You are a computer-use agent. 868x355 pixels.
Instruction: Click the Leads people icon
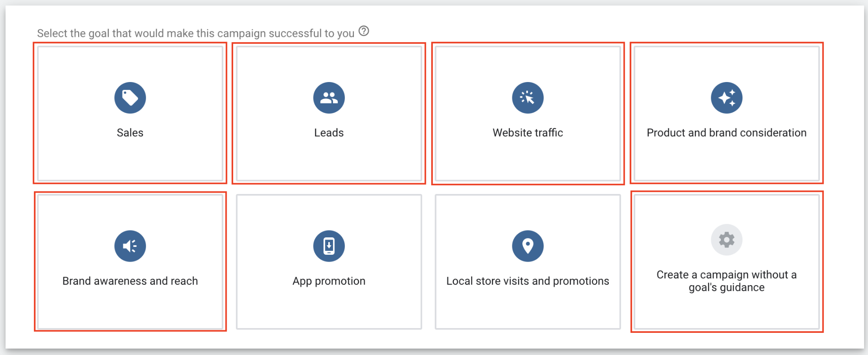coord(329,98)
